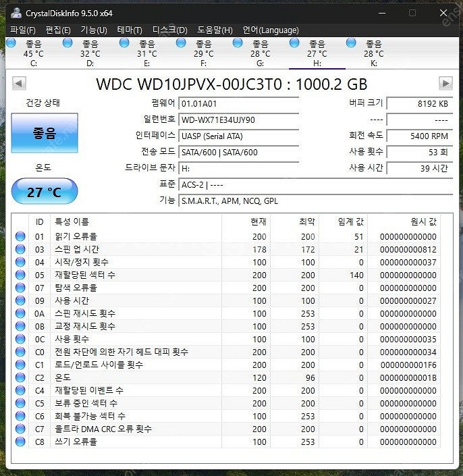Click status orb for 09 사용 시간

pyautogui.click(x=20, y=300)
